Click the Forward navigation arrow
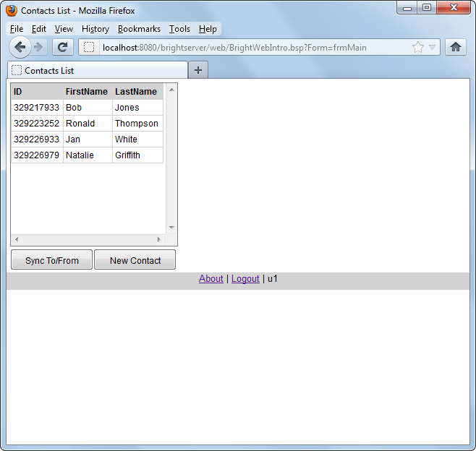Image resolution: width=476 pixels, height=451 pixels. [39, 47]
